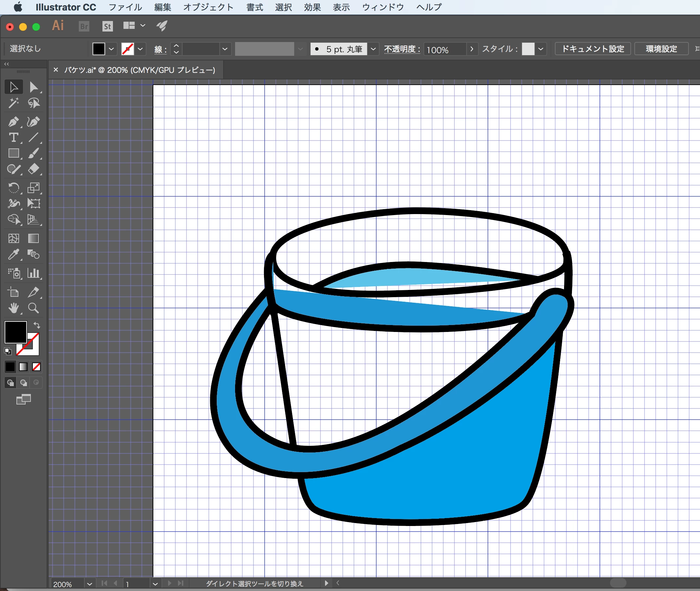700x591 pixels.
Task: Open the オブジェクト menu
Action: pos(208,7)
